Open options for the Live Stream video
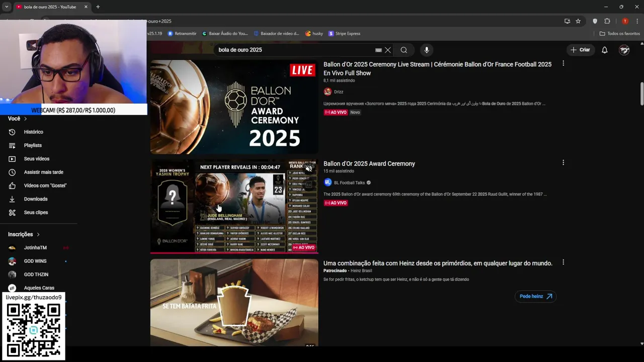Viewport: 644px width, 362px height. (563, 63)
